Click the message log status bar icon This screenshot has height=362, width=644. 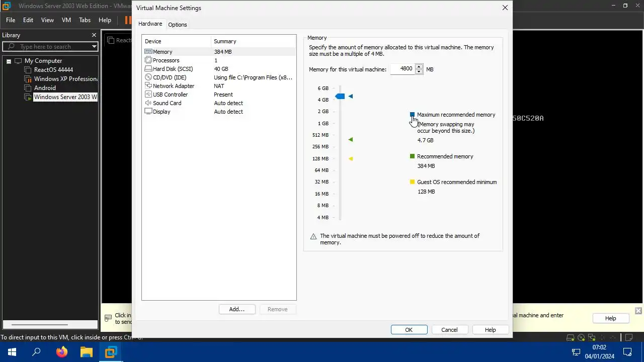[628, 337]
